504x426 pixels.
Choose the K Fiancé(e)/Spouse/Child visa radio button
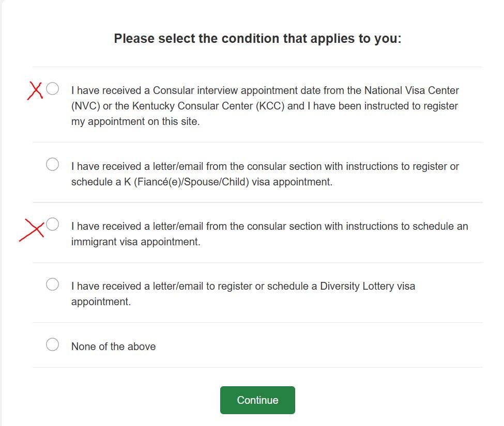click(52, 165)
